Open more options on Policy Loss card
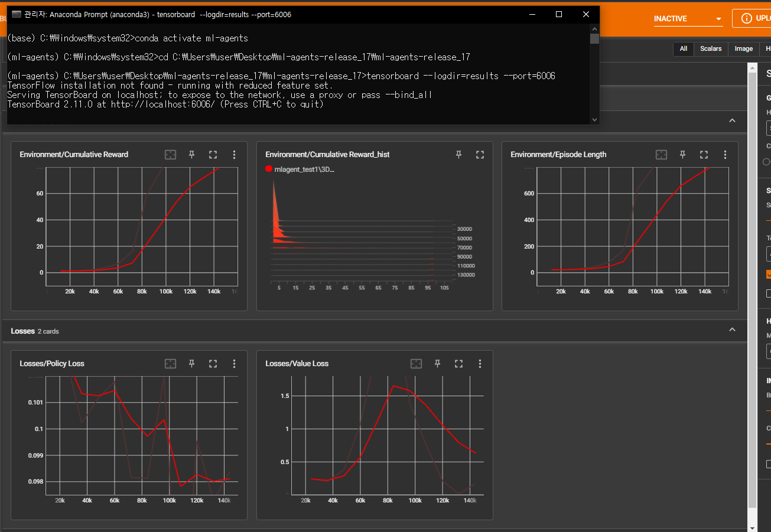771x532 pixels. coord(234,364)
